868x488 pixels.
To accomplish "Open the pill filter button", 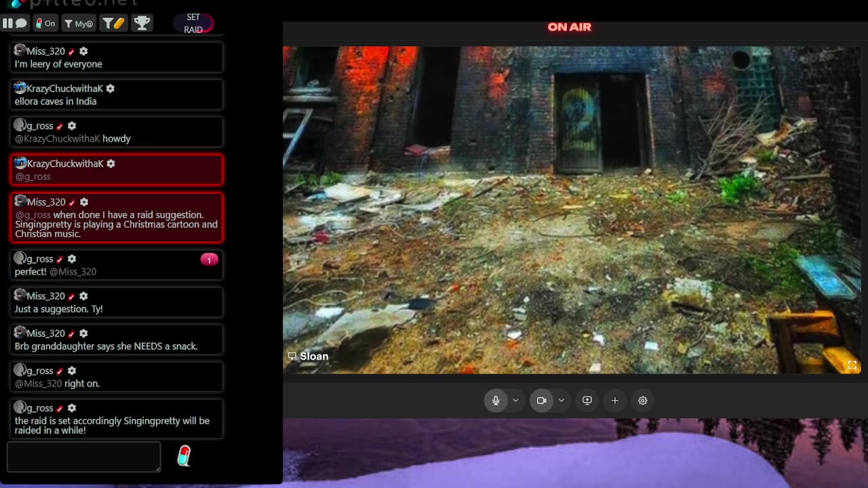I will click(113, 23).
